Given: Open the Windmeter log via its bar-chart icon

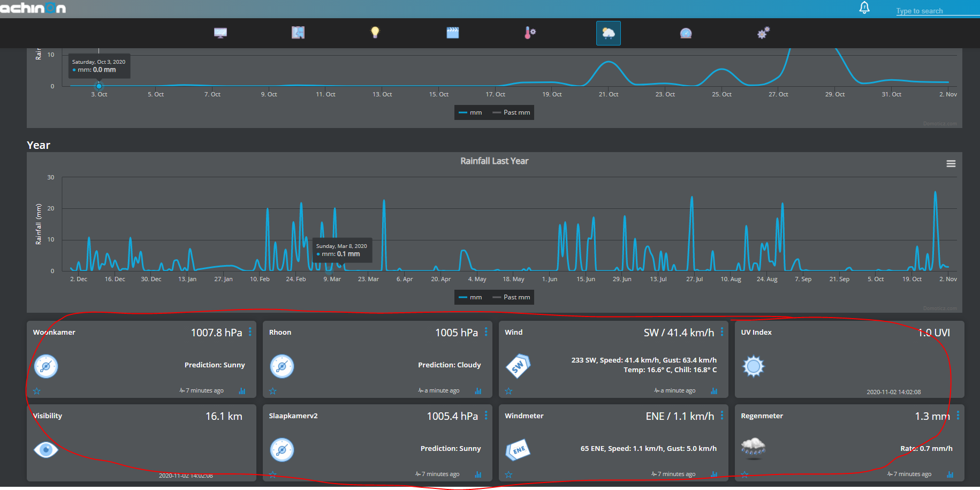Looking at the screenshot, I should (714, 474).
